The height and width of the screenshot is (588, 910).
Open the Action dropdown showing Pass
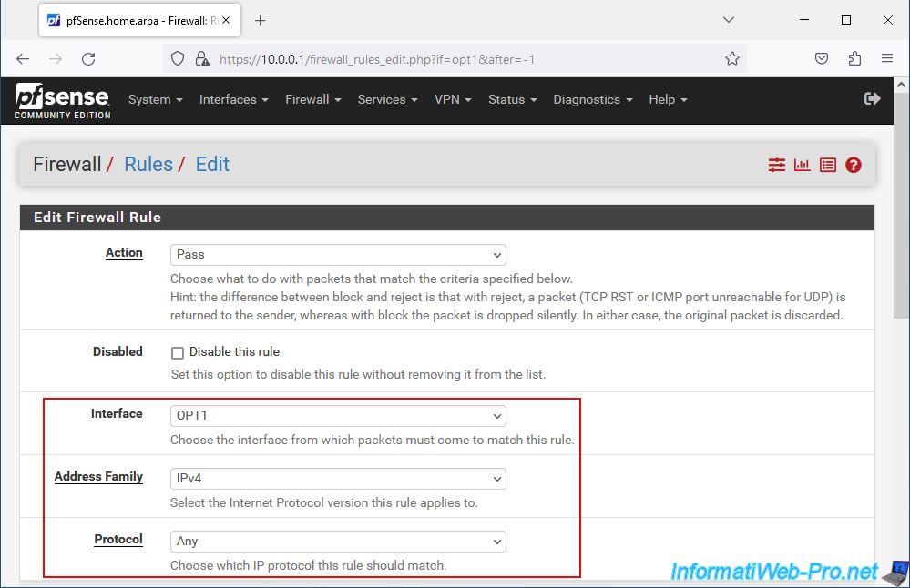point(338,255)
